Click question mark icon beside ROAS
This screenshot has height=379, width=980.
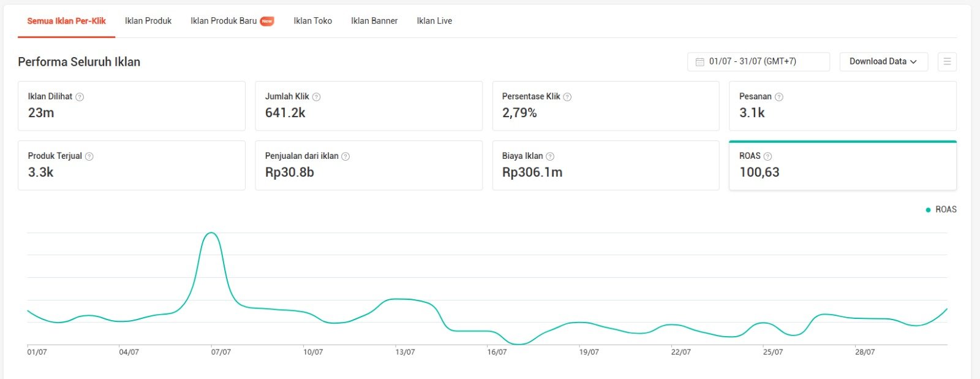[767, 156]
